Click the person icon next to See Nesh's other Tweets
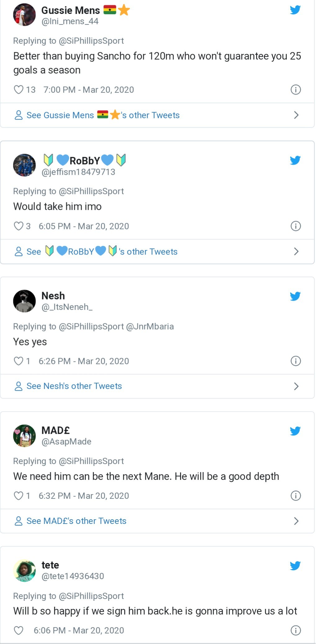Viewport: 316px width, 644px height. pyautogui.click(x=19, y=386)
